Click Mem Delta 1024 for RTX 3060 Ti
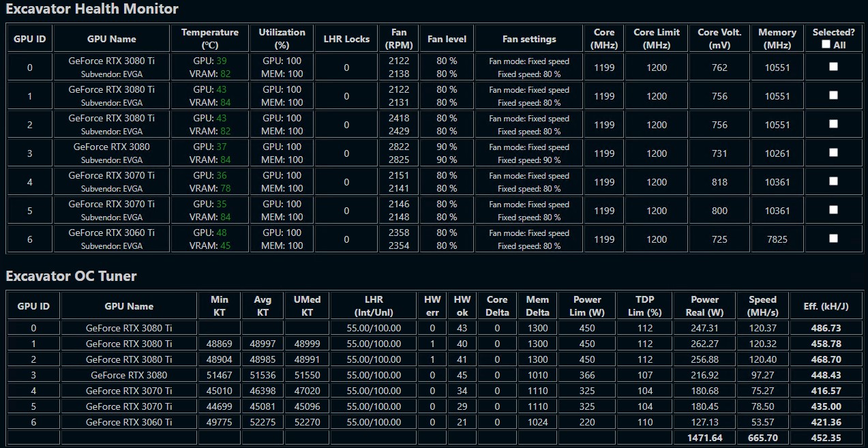The width and height of the screenshot is (868, 448). tap(537, 422)
